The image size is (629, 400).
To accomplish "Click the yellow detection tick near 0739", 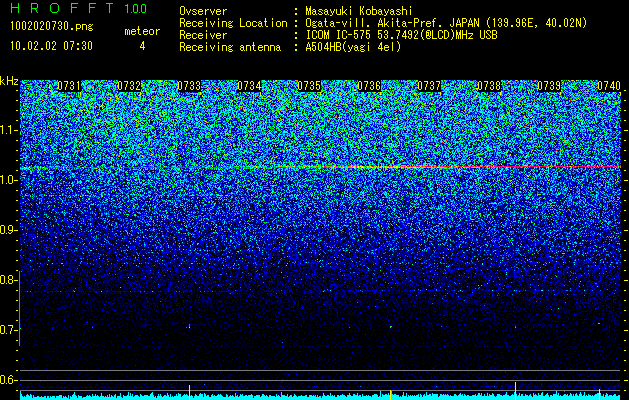I will [x=515, y=390].
